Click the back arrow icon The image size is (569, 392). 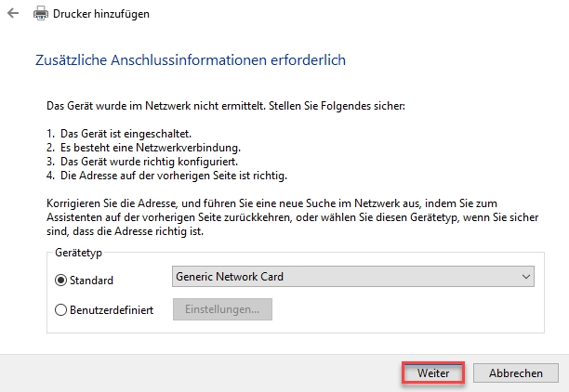[11, 14]
